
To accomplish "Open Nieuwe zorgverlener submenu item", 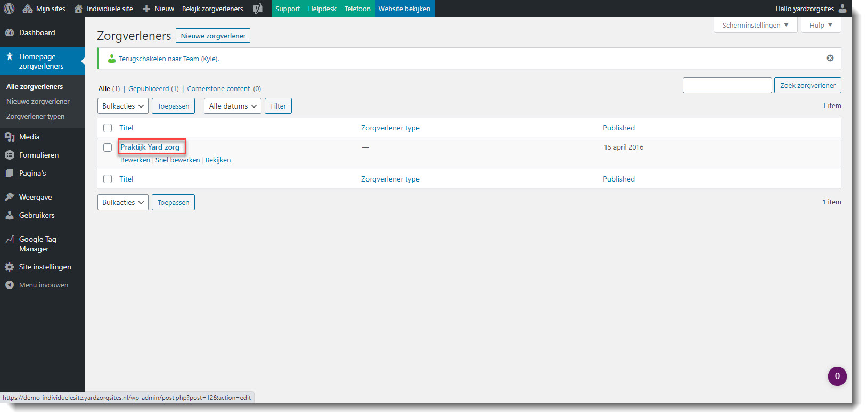I will 38,101.
